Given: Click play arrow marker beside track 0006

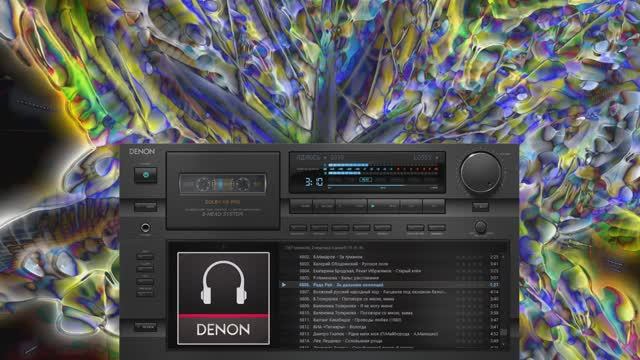Looking at the screenshot, I should coord(284,285).
